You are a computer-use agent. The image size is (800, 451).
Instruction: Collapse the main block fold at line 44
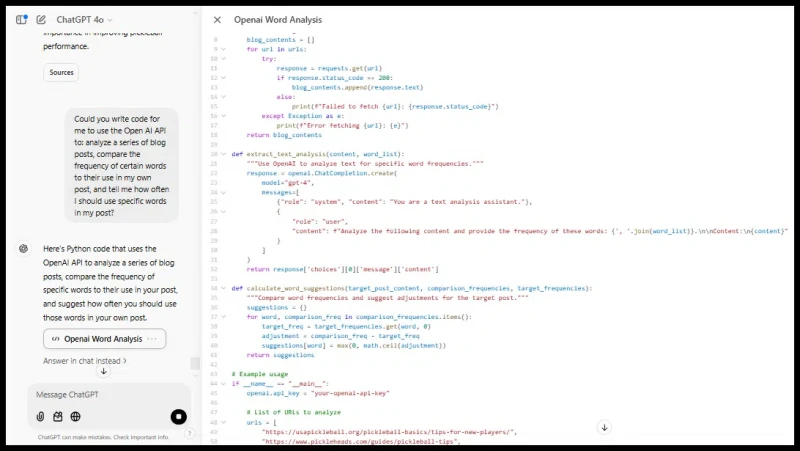(223, 384)
